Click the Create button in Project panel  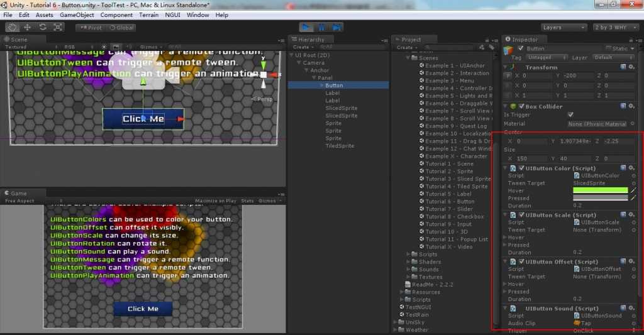click(406, 47)
